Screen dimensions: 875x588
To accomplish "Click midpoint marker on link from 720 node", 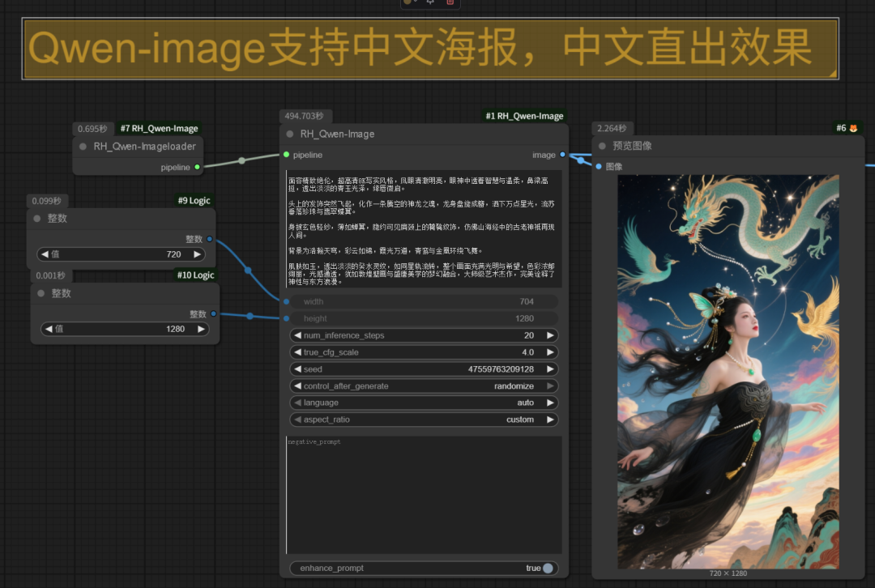I will 248,270.
